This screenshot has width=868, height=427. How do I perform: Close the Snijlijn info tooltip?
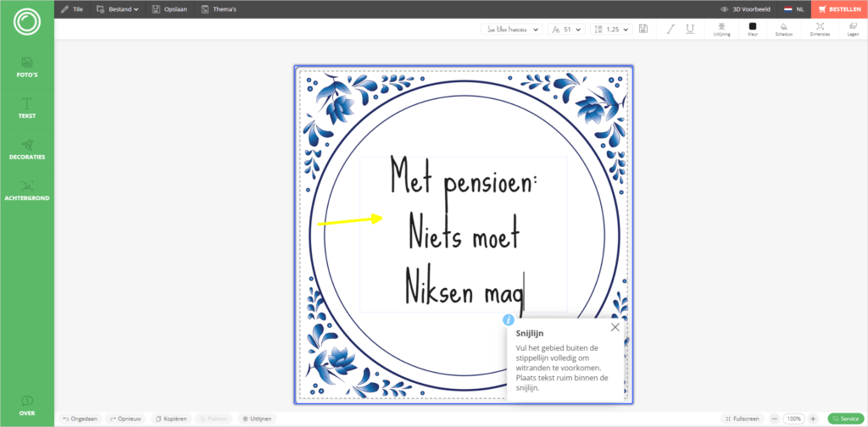click(615, 327)
